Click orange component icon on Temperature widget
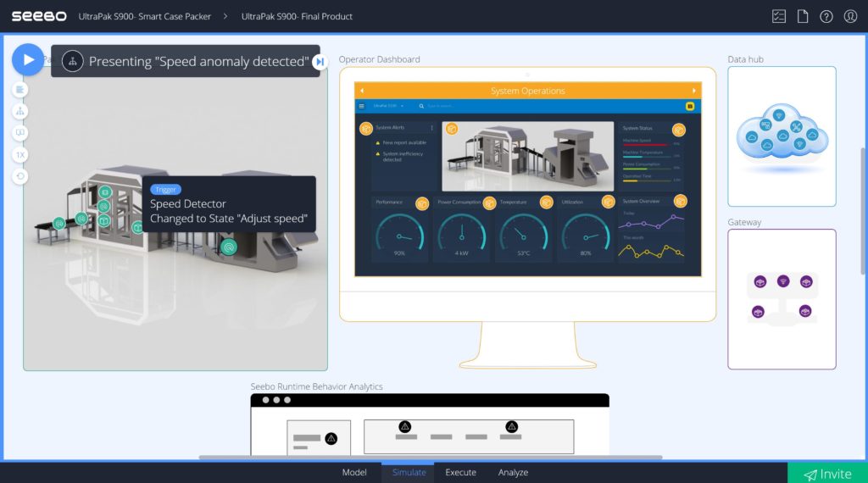 pos(547,203)
